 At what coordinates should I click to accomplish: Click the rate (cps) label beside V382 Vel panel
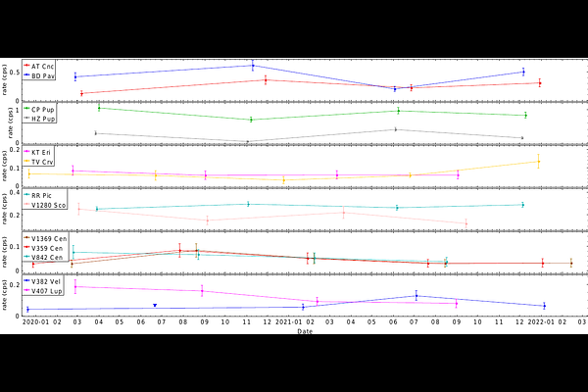(5, 295)
